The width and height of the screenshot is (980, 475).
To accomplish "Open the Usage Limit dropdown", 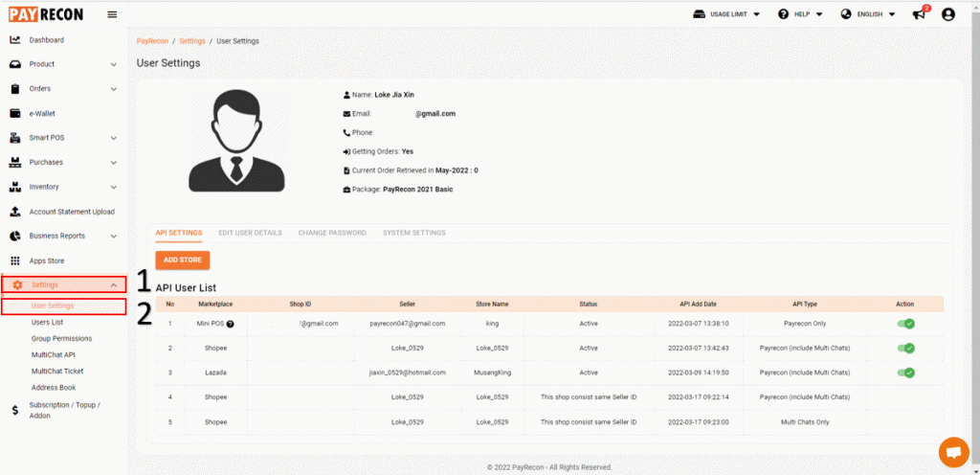I will pyautogui.click(x=727, y=14).
